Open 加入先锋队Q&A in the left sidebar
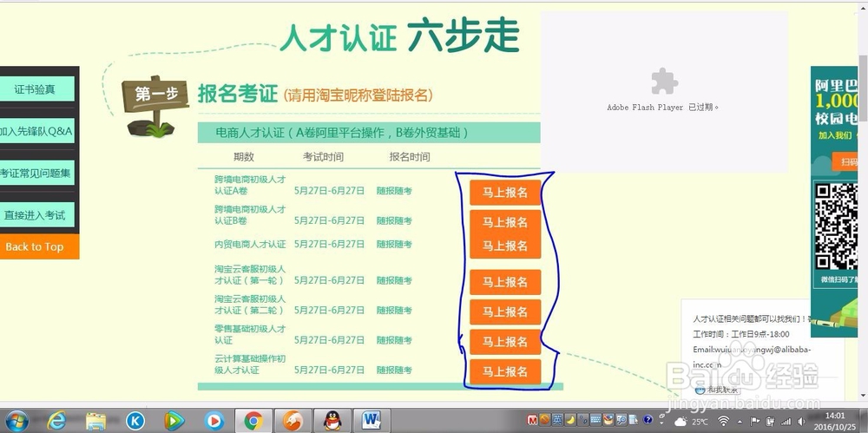 (36, 131)
